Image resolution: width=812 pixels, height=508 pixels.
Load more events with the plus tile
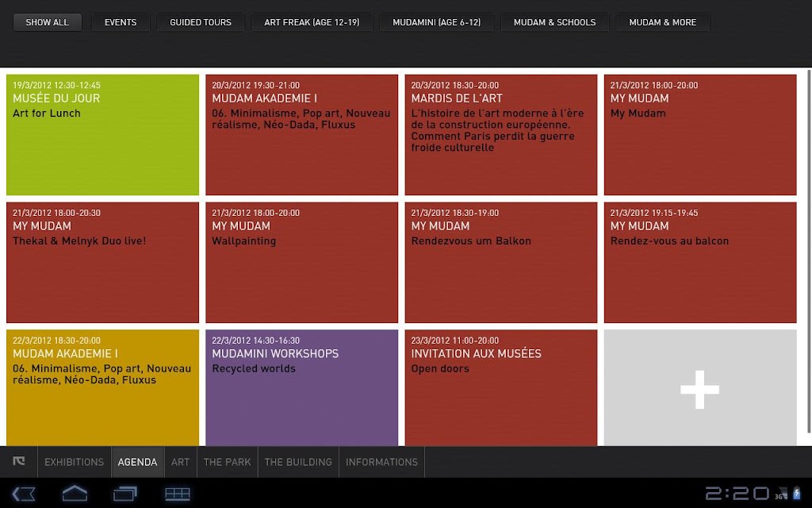[700, 388]
